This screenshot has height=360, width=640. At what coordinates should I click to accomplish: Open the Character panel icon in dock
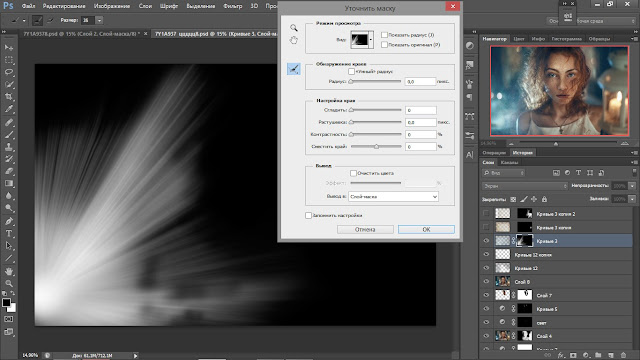[470, 155]
